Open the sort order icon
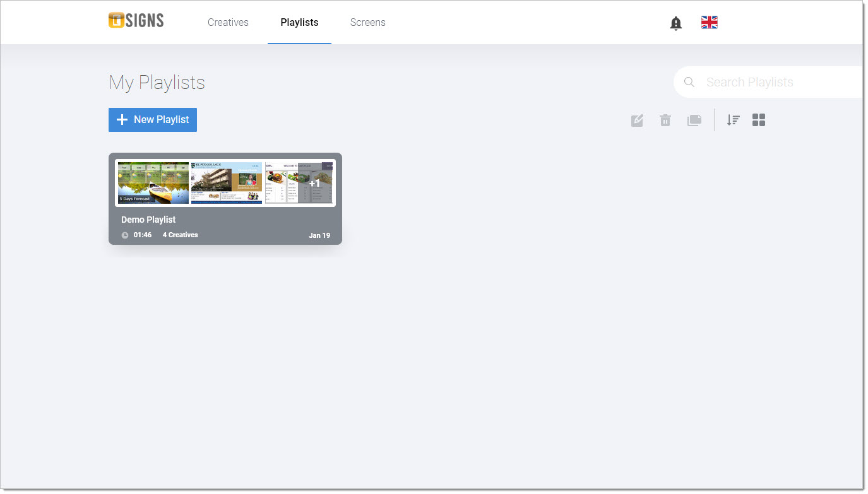The width and height of the screenshot is (868, 494). [733, 120]
